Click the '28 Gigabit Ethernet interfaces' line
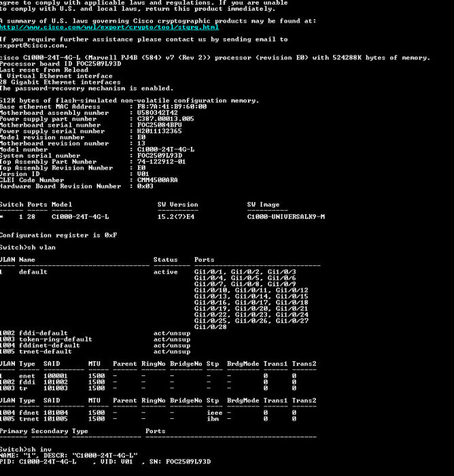The width and height of the screenshot is (454, 476). tap(60, 82)
